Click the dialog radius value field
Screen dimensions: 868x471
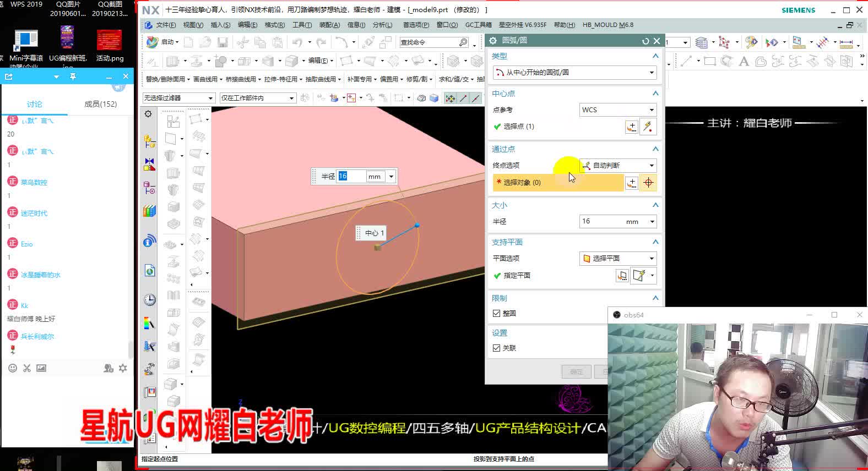602,222
